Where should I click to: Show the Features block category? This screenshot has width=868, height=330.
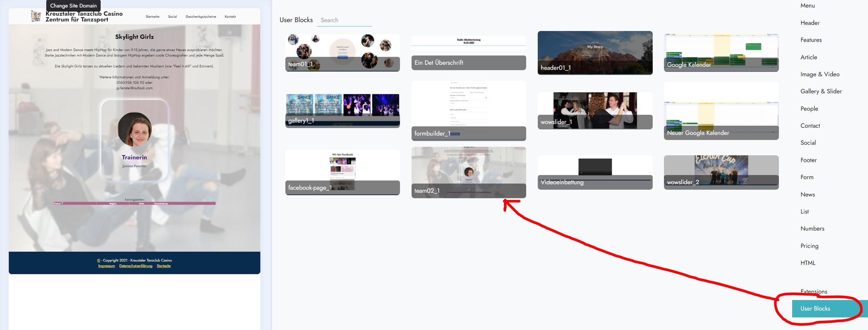click(811, 40)
